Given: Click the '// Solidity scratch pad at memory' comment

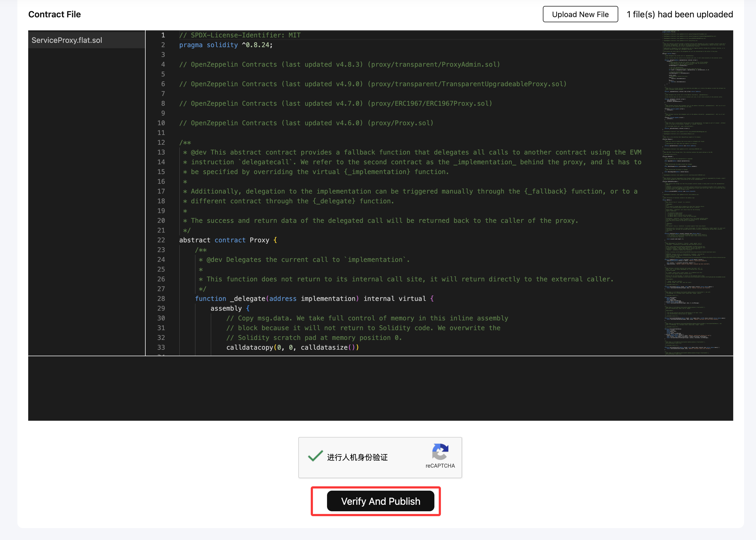Looking at the screenshot, I should [314, 338].
